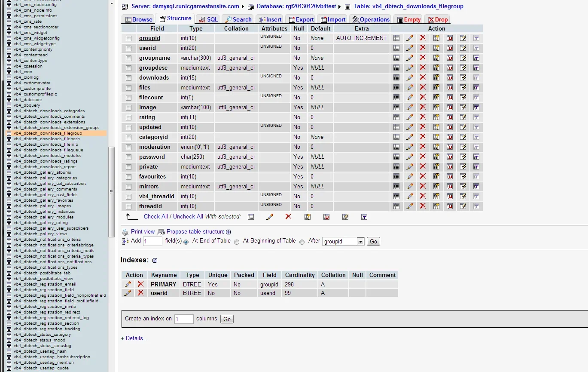Open the Search tab
This screenshot has height=372, width=588.
238,19
